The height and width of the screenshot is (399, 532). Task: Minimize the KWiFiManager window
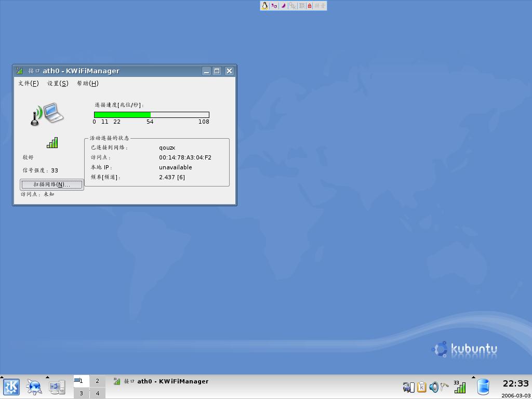click(x=206, y=71)
